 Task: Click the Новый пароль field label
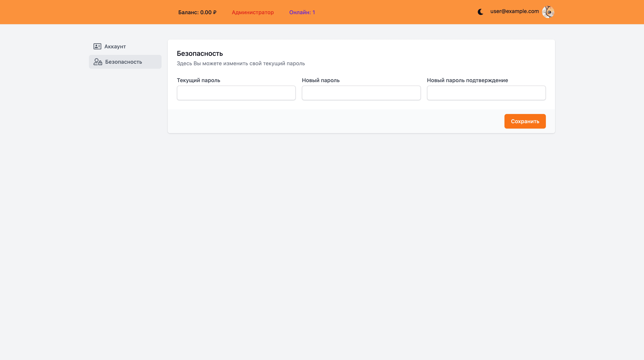pos(320,80)
